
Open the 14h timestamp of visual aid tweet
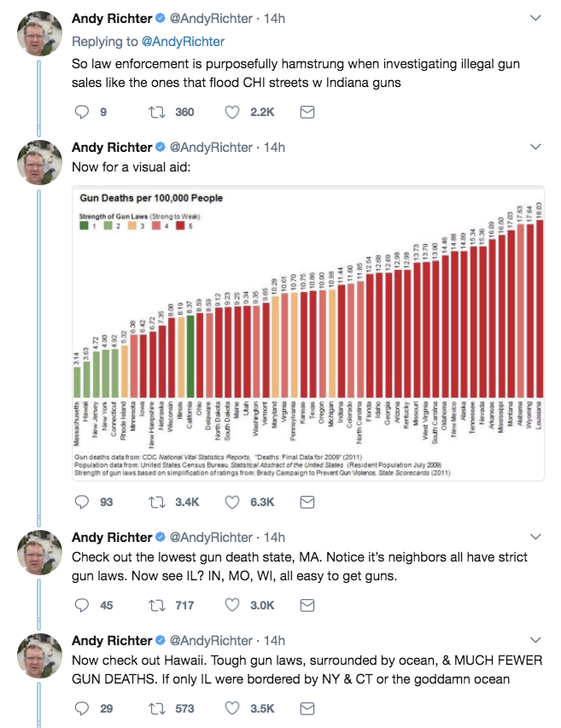[x=274, y=147]
